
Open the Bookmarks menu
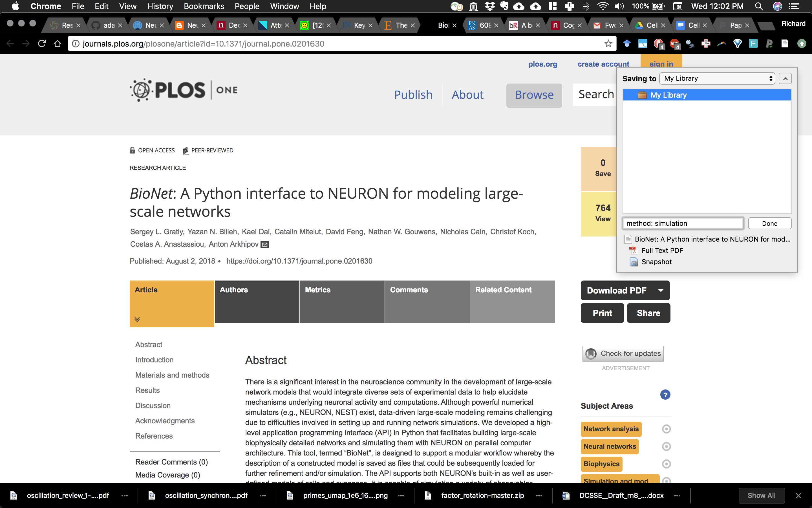[204, 6]
